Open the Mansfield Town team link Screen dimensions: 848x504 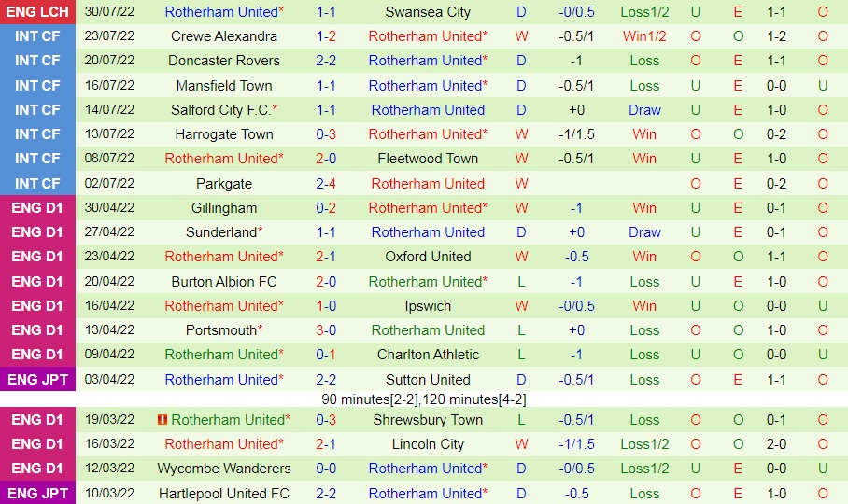click(224, 85)
